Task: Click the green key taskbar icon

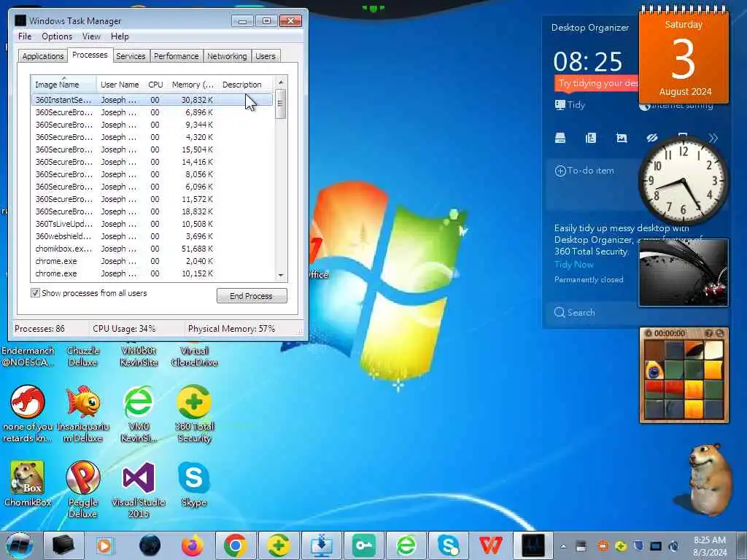Action: (x=364, y=545)
